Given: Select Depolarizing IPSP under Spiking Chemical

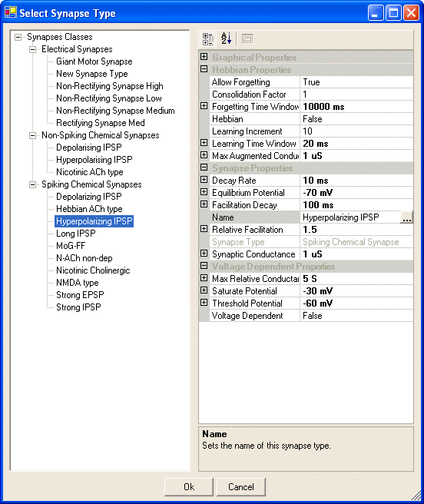Looking at the screenshot, I should 89,197.
